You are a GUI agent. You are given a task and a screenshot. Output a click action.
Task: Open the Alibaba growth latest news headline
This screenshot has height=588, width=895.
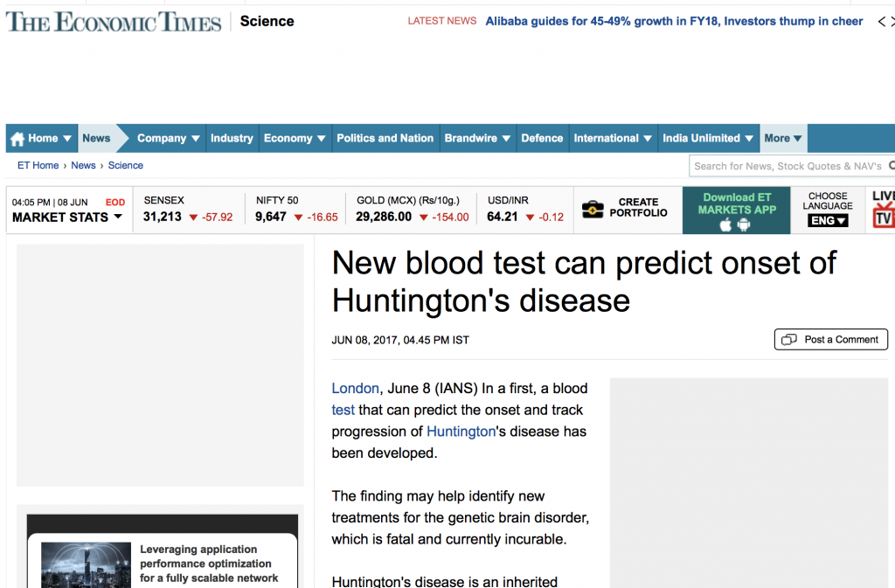[673, 20]
